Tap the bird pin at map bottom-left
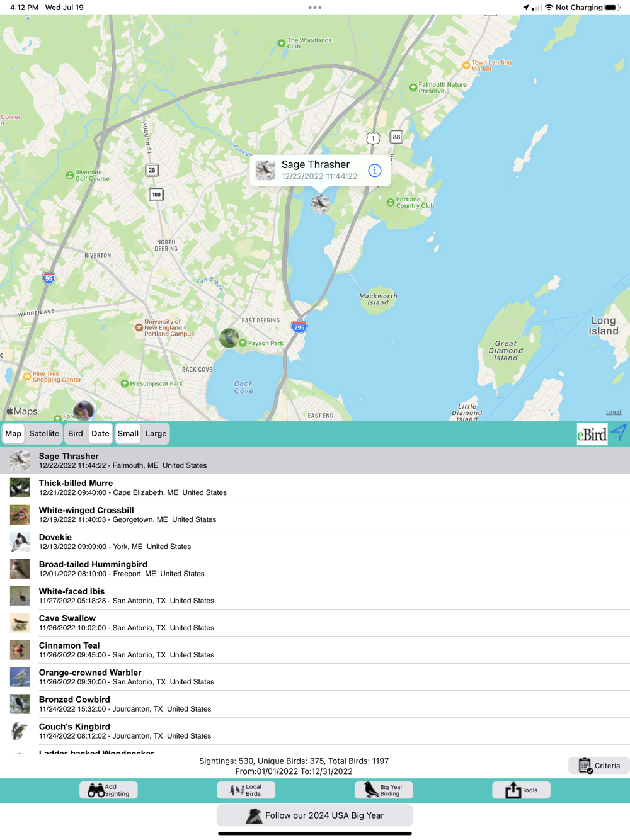 click(x=83, y=411)
